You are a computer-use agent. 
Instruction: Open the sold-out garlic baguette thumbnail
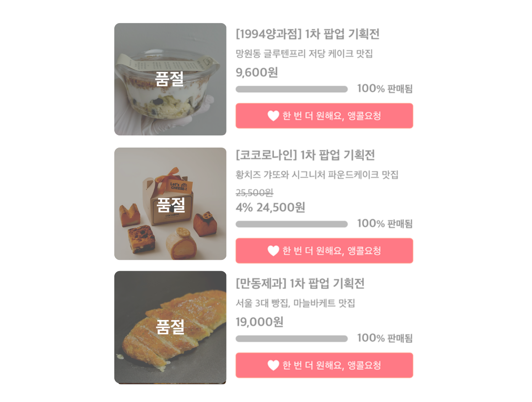pos(170,327)
